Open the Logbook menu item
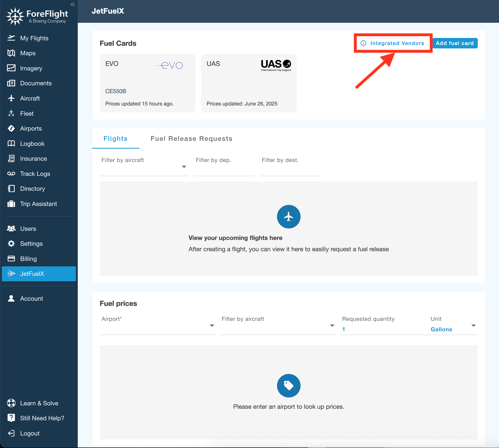Screen dimensions: 499x448 pyautogui.click(x=32, y=144)
